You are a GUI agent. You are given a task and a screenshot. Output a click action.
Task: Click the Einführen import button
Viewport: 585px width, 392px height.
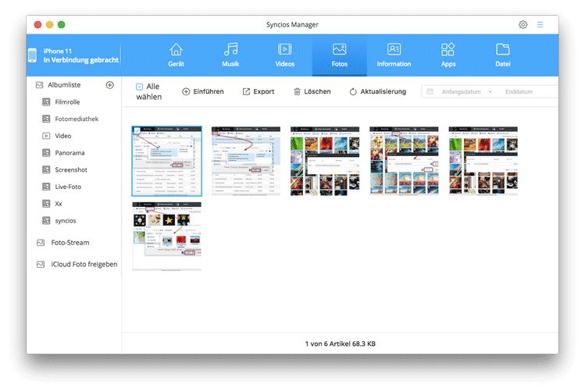click(203, 91)
